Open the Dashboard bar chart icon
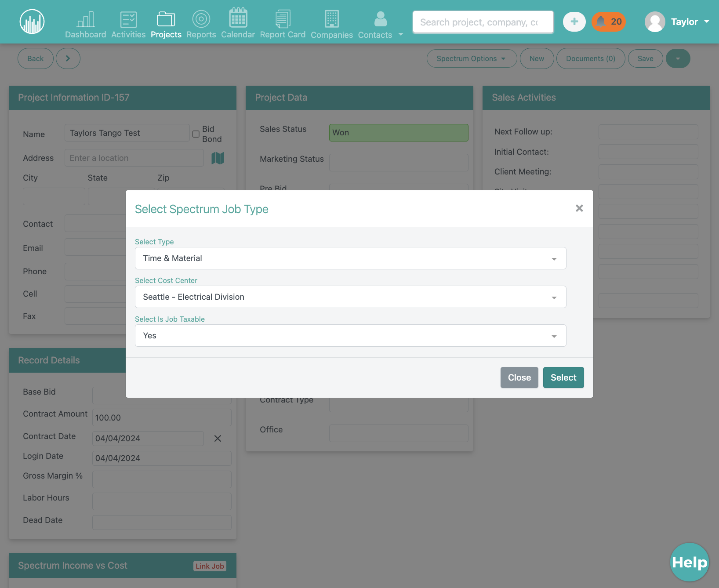The height and width of the screenshot is (588, 719). [x=86, y=19]
